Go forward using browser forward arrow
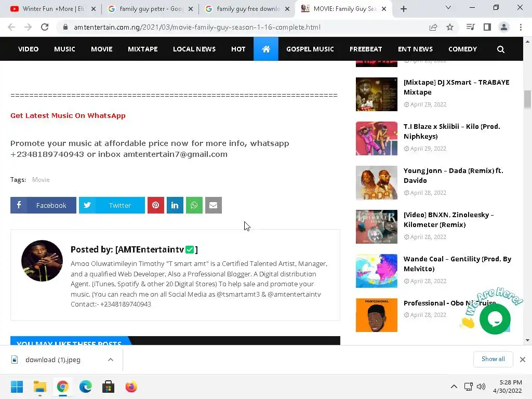 (x=28, y=27)
